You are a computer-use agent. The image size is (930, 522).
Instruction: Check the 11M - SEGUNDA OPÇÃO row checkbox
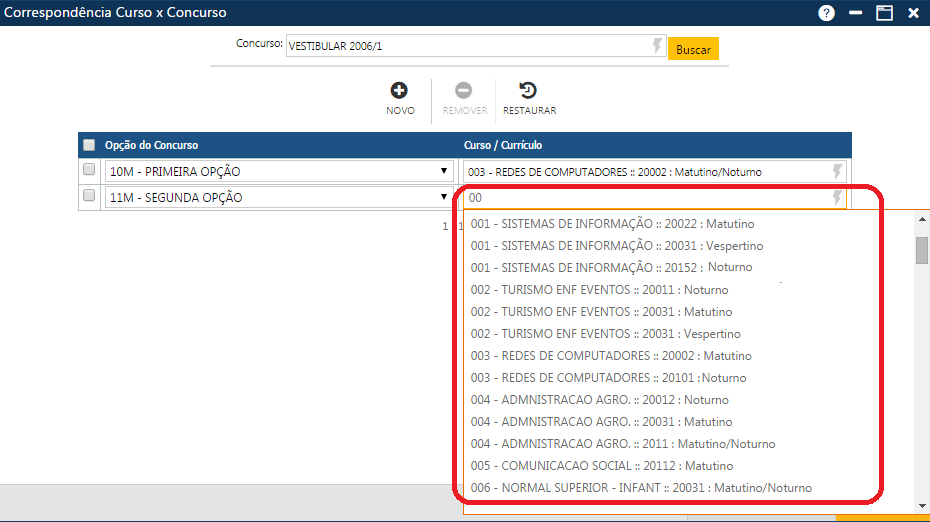coord(89,196)
